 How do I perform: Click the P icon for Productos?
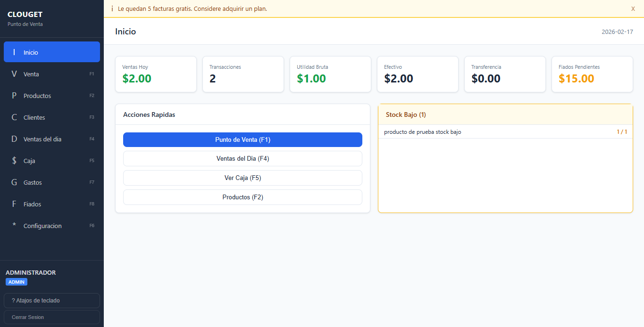(x=14, y=96)
